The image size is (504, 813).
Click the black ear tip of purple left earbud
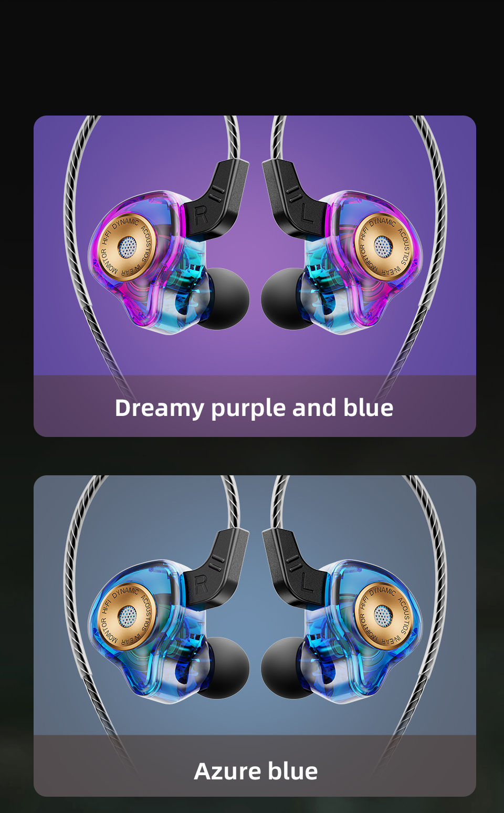(283, 299)
